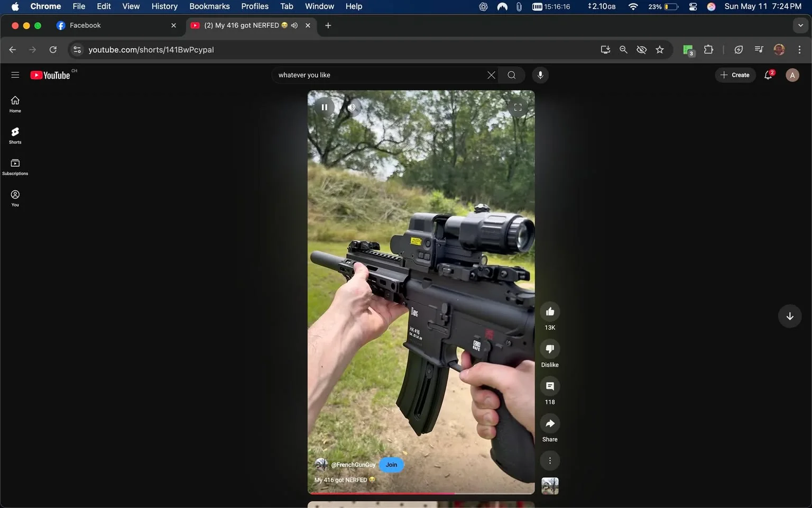
Task: Seek in the red video progress bar
Action: 421,493
